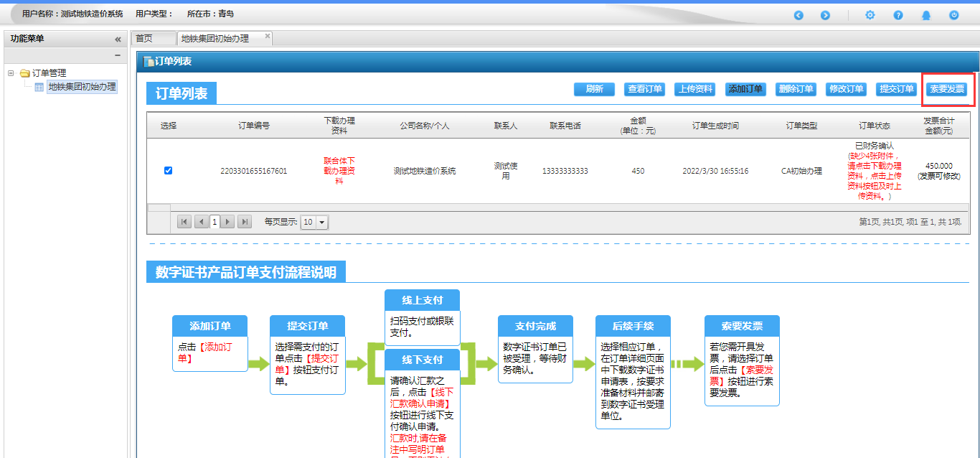Click the back arrow icon in header

[x=798, y=15]
